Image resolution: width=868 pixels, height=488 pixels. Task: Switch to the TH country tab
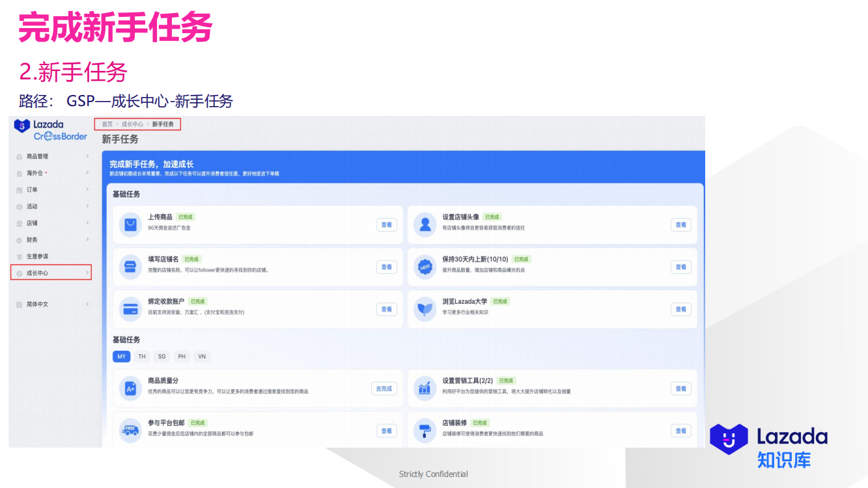pyautogui.click(x=141, y=357)
